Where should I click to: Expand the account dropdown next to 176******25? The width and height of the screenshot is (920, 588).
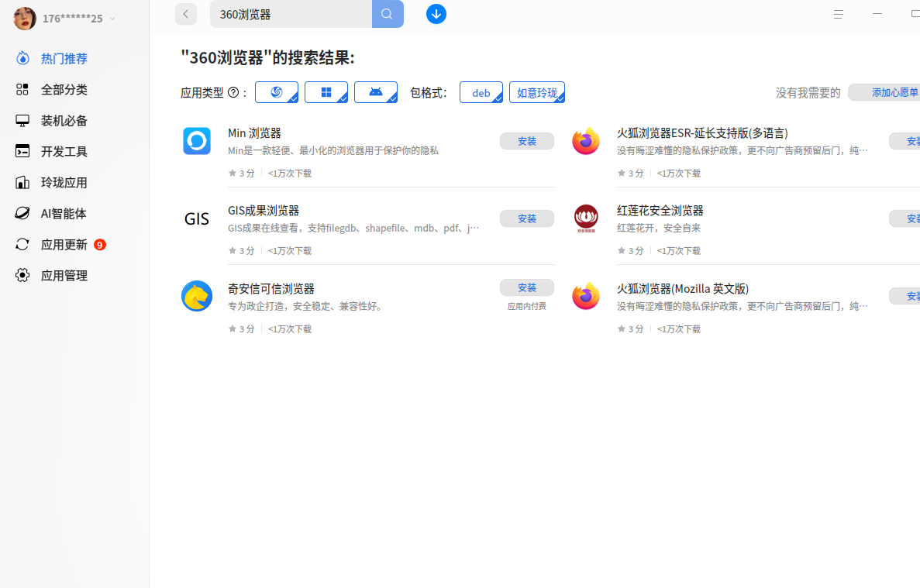112,19
